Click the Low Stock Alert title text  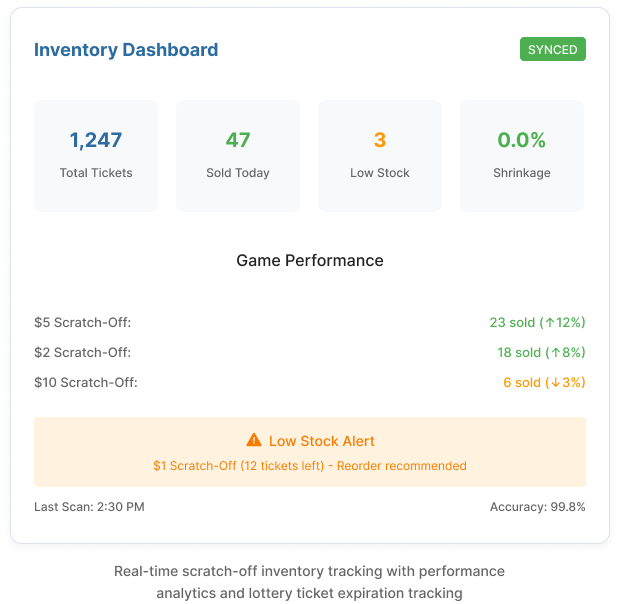(322, 441)
